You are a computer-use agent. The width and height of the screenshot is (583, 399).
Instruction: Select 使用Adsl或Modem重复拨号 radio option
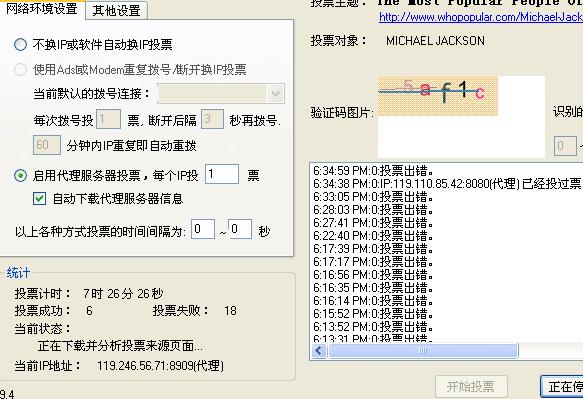pos(20,70)
